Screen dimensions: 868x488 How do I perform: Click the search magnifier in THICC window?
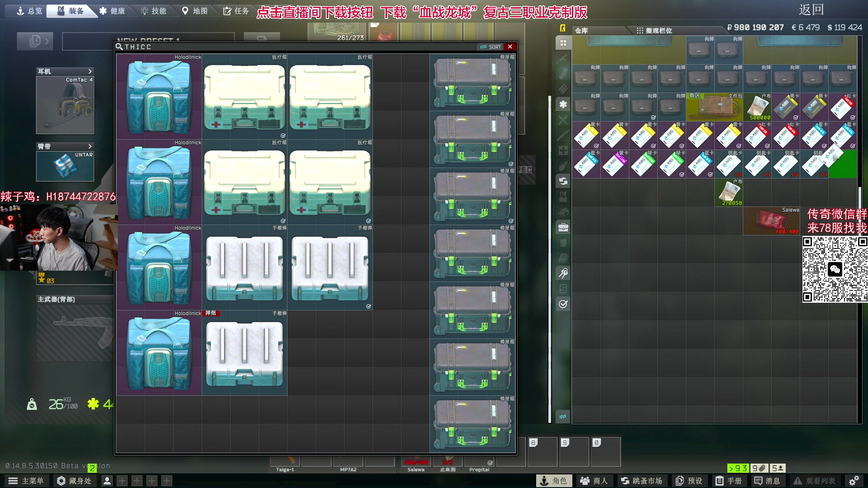point(119,47)
